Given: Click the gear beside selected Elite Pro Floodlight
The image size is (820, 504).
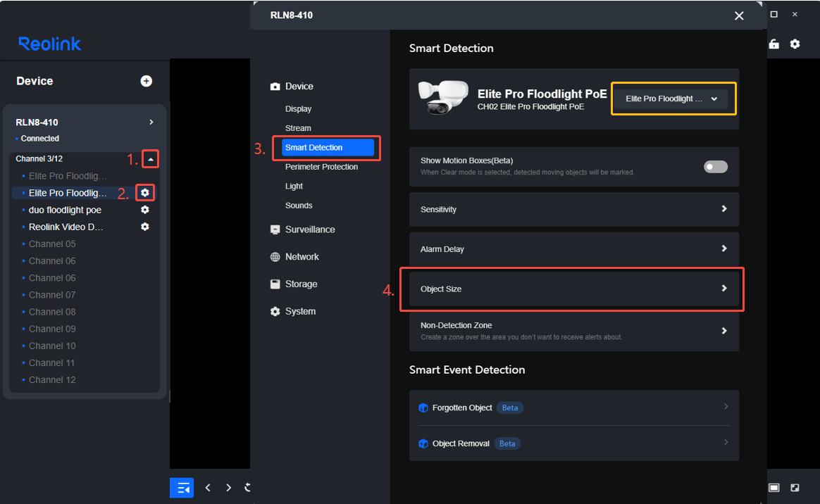Looking at the screenshot, I should 145,193.
